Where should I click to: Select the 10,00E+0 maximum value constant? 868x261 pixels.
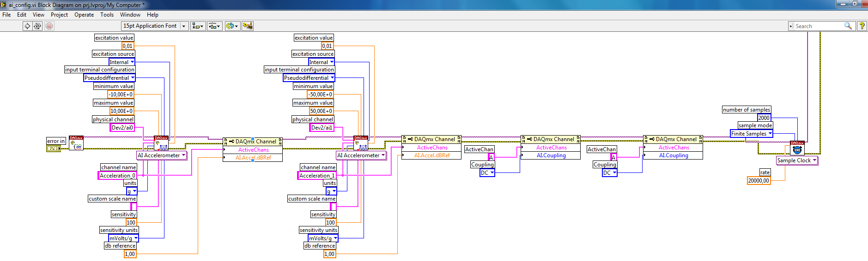tap(122, 111)
